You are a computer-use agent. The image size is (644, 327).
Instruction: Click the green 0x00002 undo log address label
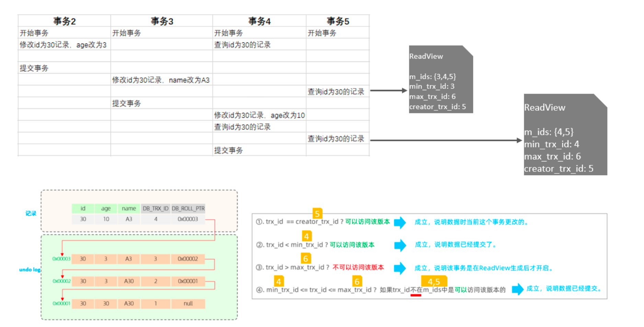(x=61, y=281)
